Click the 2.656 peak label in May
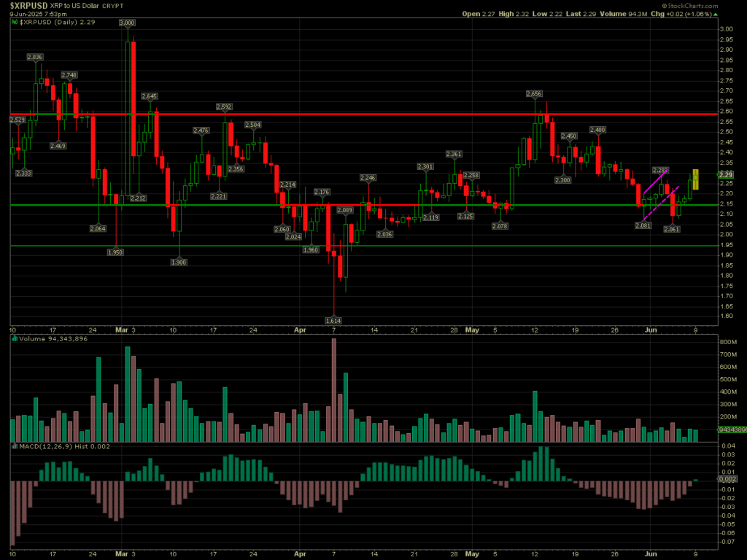The height and width of the screenshot is (560, 747). pyautogui.click(x=533, y=93)
